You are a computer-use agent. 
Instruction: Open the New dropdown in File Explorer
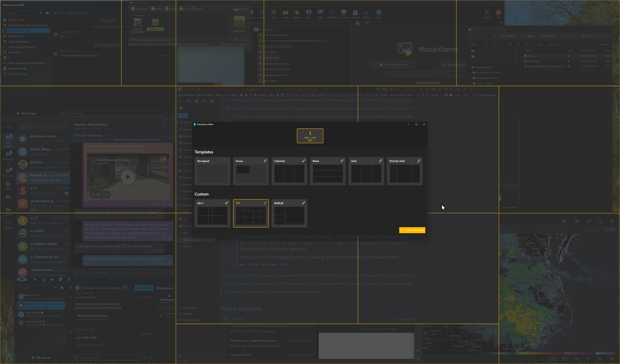(x=474, y=44)
